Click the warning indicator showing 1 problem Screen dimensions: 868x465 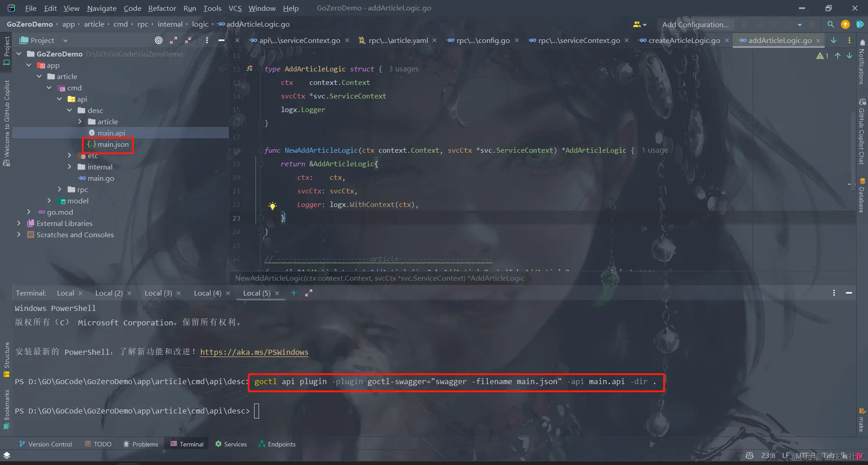pyautogui.click(x=822, y=56)
